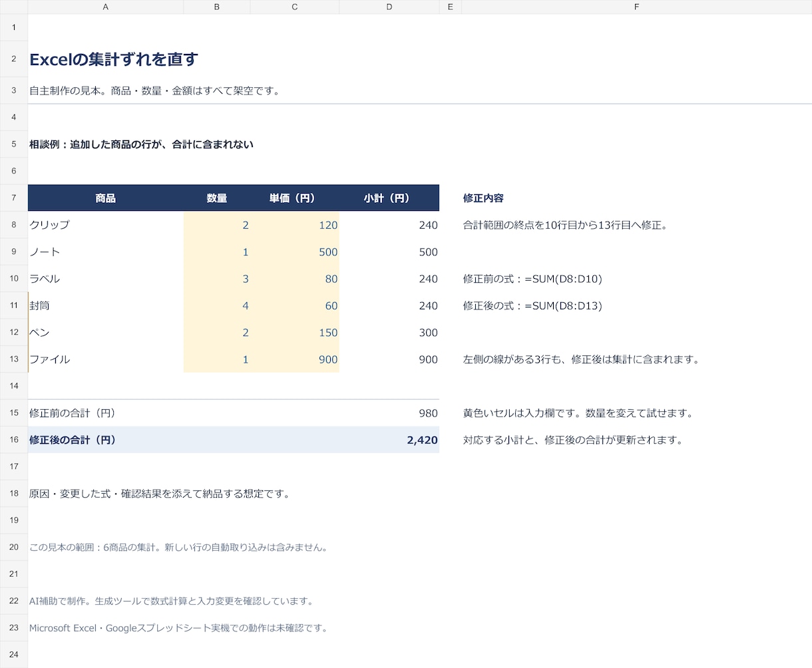812x668 pixels.
Task: Click cell '相談例：追加した商品の行が、合計に含まれない'
Action: (x=141, y=144)
